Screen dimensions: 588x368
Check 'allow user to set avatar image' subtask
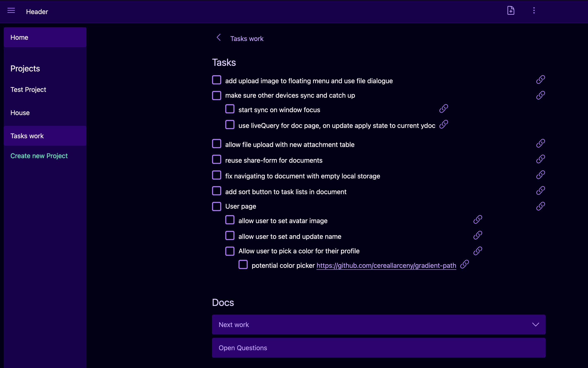tap(230, 220)
